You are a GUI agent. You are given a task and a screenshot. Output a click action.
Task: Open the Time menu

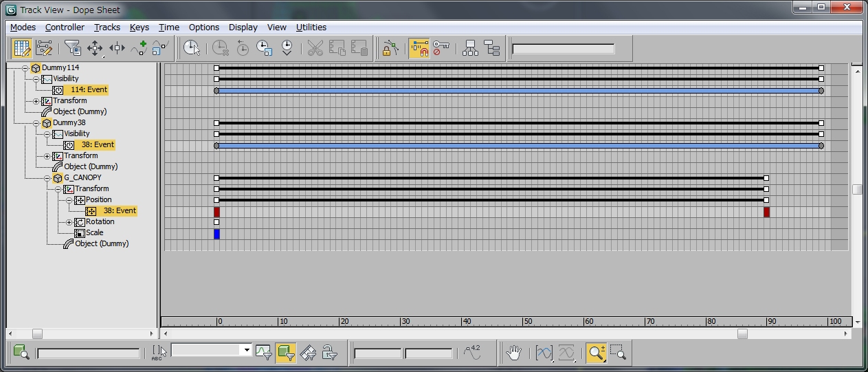click(x=169, y=28)
